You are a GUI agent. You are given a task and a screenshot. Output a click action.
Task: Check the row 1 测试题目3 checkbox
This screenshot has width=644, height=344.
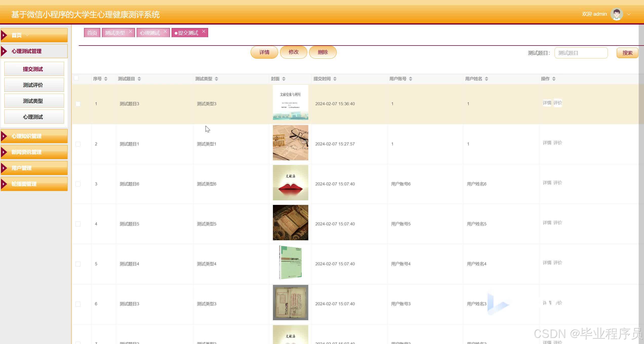pos(78,104)
